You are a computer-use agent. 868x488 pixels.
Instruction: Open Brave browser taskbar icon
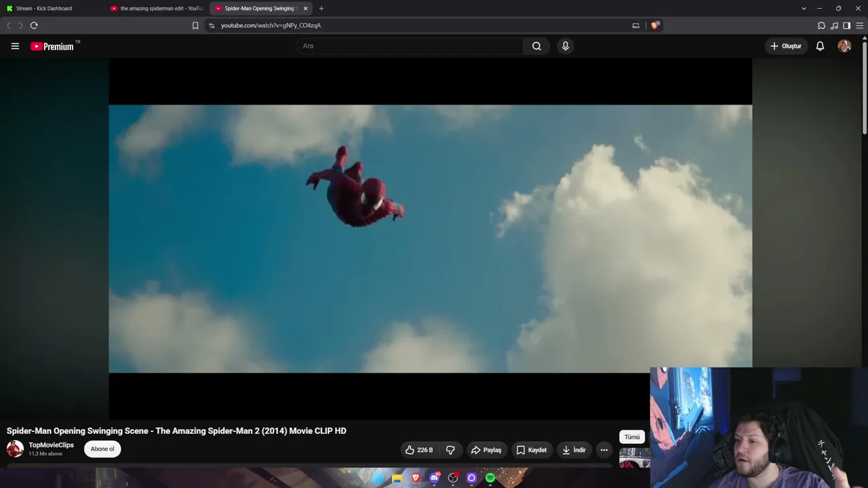416,479
